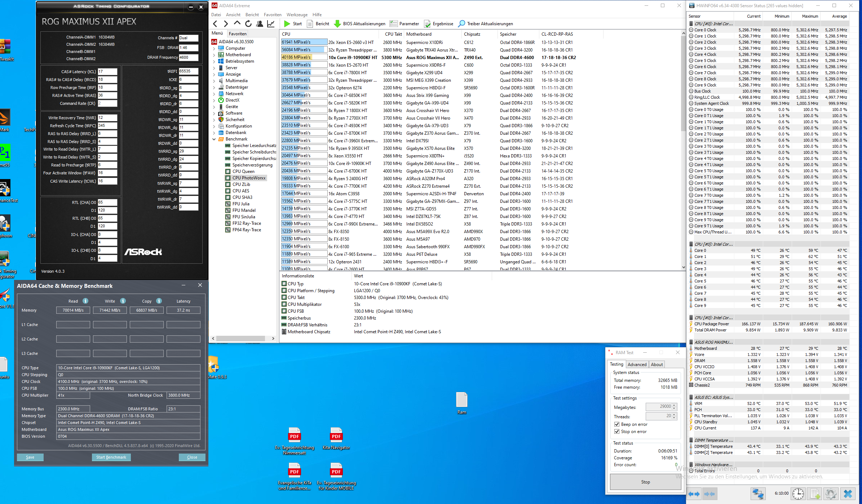Screen dimensions: 862x504
Task: Click HWiNFO network monitors icon
Action: (758, 494)
